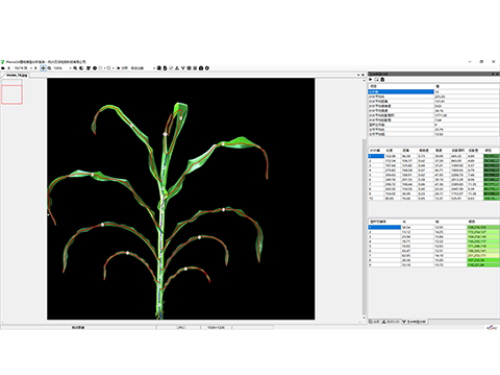Switch to the model image file tab
500x375 pixels.
tap(16, 75)
